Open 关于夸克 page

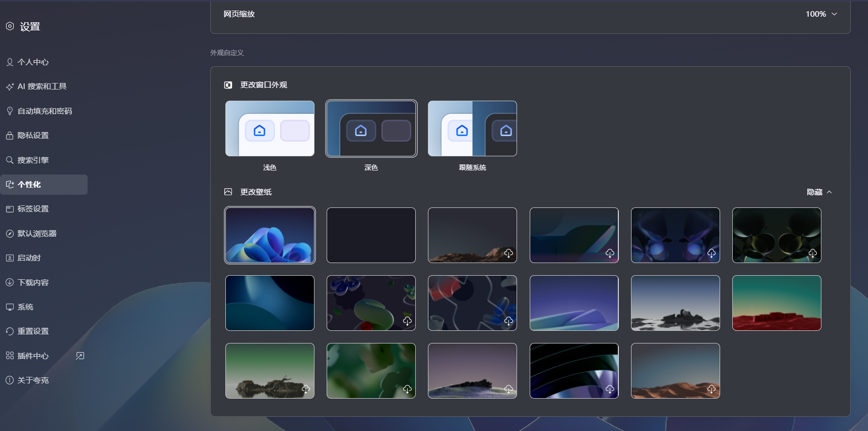[44, 380]
